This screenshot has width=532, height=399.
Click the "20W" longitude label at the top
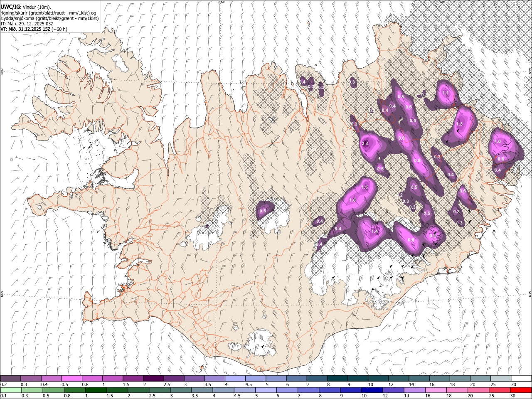[221, 2]
